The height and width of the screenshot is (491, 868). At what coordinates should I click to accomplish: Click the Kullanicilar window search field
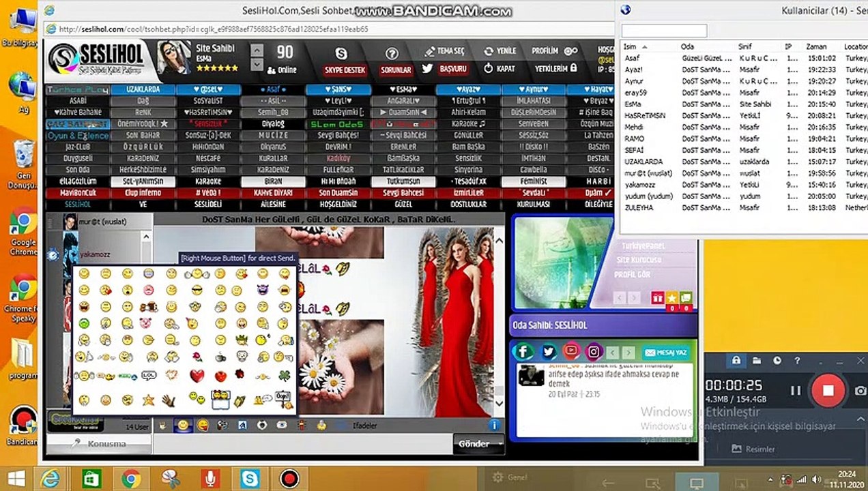[664, 31]
